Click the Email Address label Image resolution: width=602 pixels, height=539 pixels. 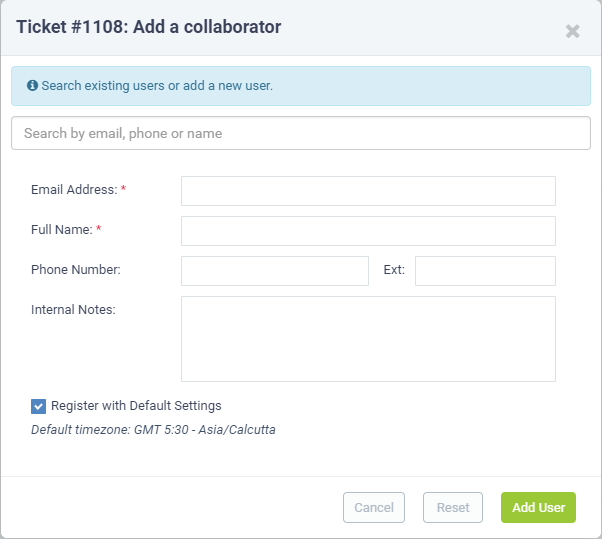[x=74, y=190]
